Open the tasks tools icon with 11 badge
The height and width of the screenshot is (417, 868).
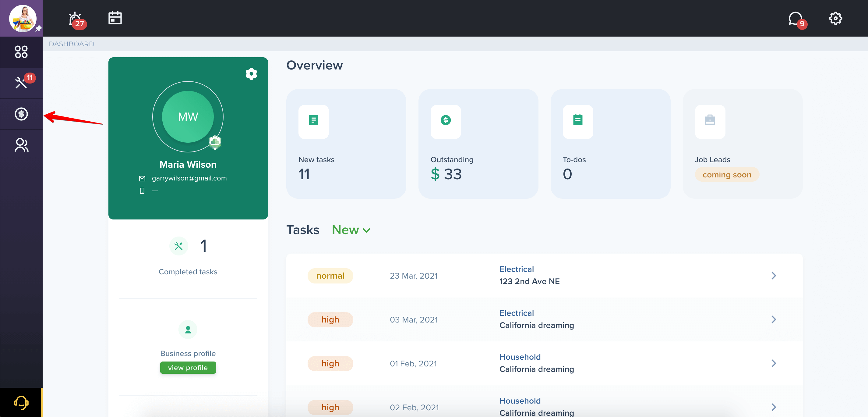point(22,82)
